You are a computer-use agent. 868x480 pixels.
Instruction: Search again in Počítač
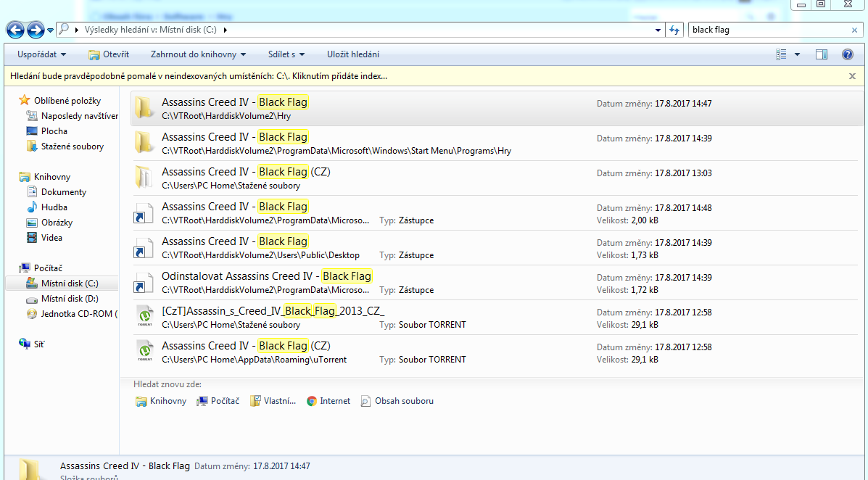[x=218, y=401]
